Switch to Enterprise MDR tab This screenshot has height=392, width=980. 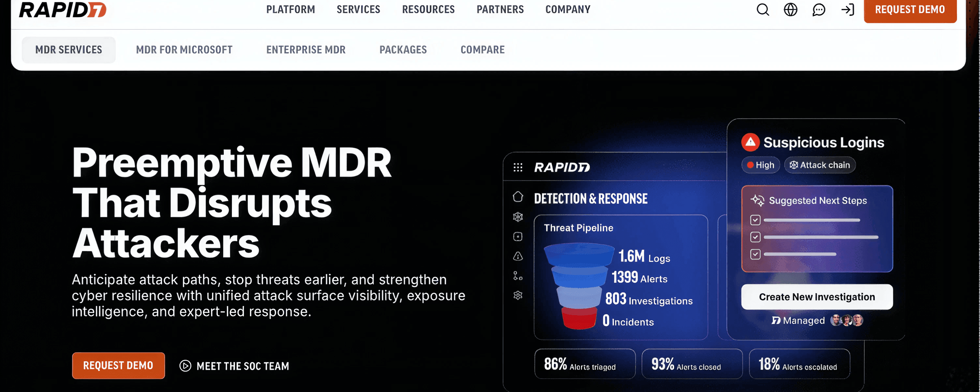tap(306, 50)
